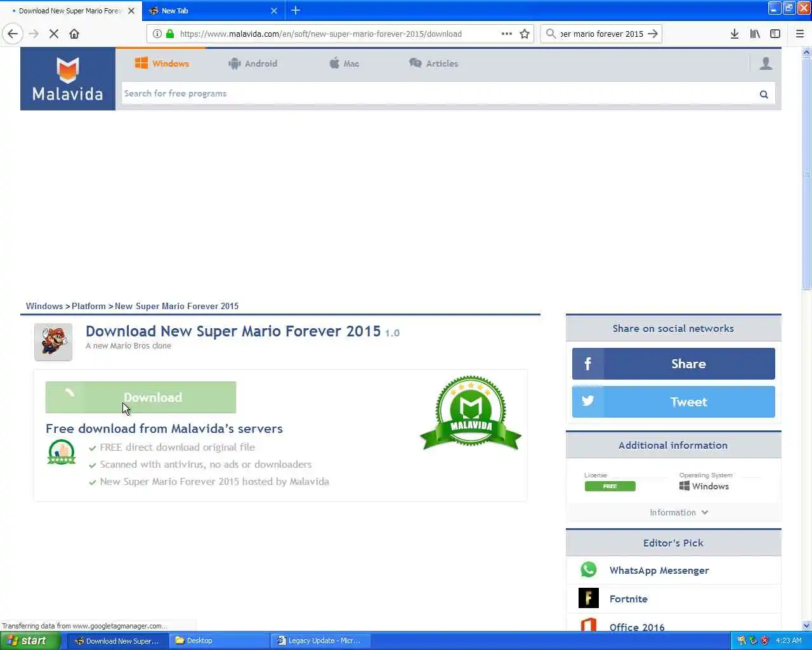
Task: Click the taskbar clock 4:23 AM
Action: pos(789,640)
